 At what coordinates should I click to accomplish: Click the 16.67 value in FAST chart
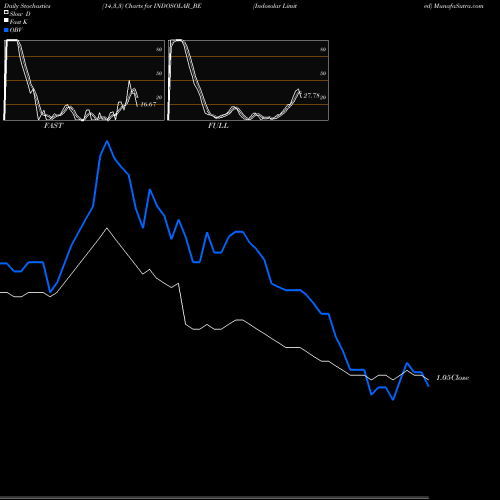coord(148,104)
